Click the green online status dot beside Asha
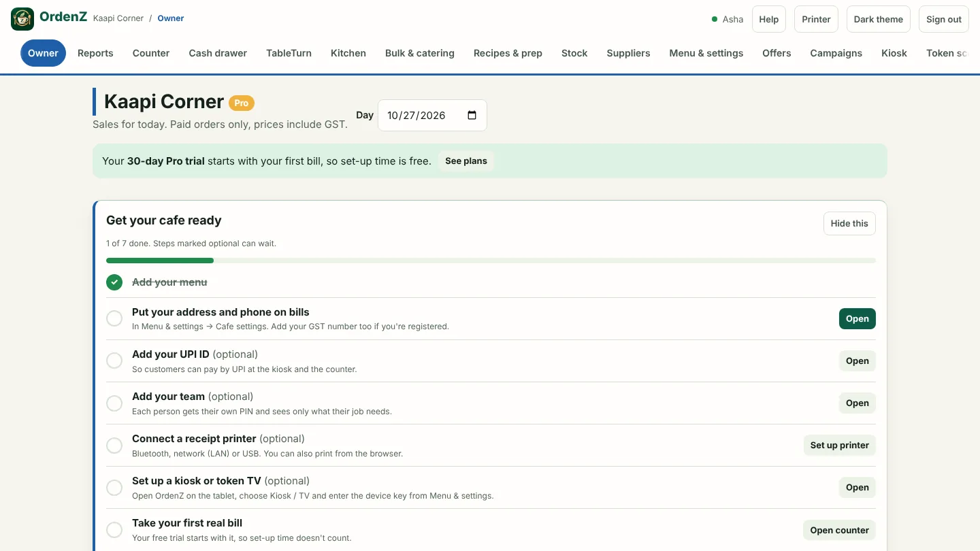Image resolution: width=980 pixels, height=551 pixels. click(715, 19)
